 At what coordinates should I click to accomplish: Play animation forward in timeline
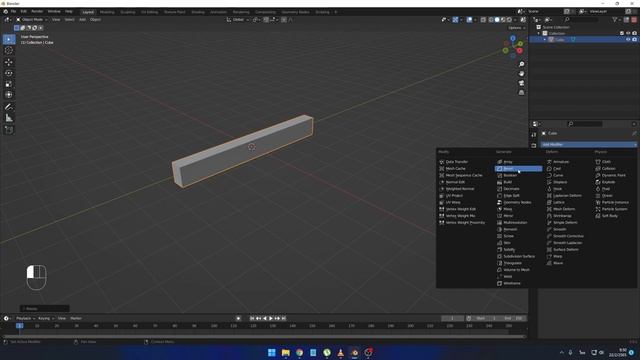click(271, 318)
